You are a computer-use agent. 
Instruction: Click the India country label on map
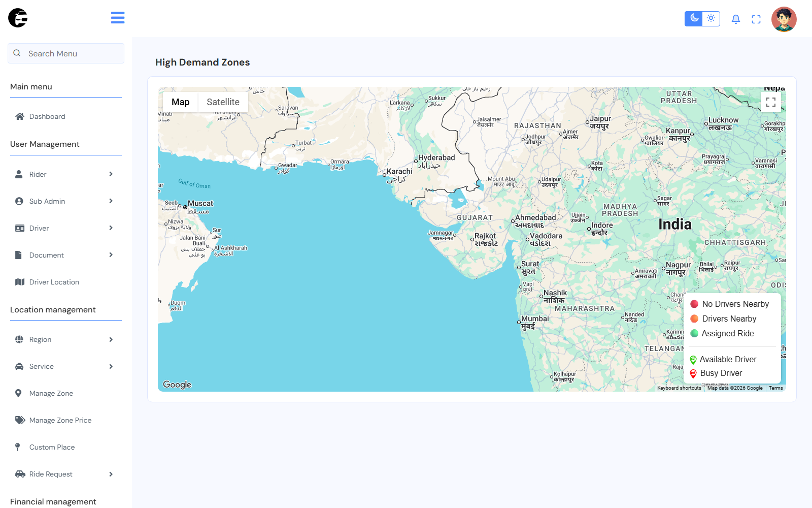click(675, 224)
